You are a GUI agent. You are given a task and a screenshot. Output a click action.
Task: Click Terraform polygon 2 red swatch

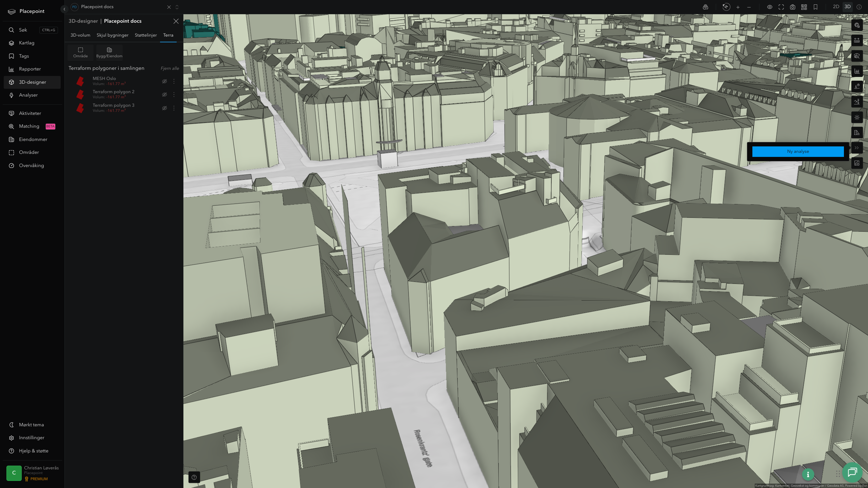tap(80, 95)
